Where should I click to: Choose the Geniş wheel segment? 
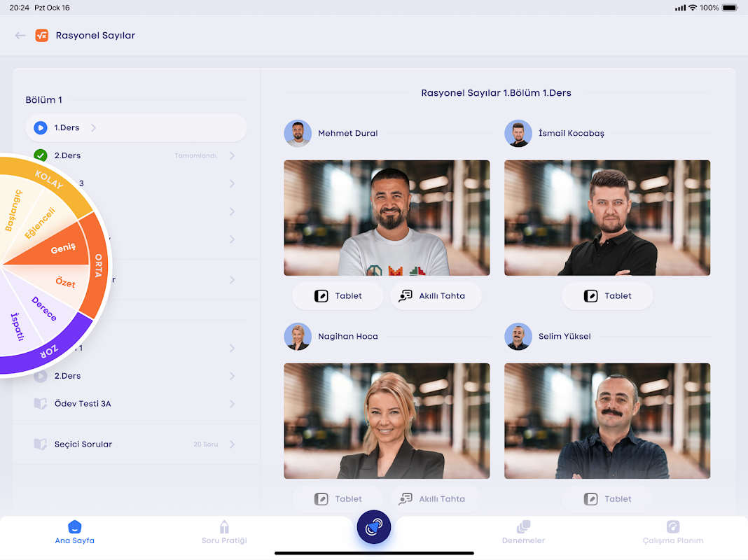tap(63, 248)
